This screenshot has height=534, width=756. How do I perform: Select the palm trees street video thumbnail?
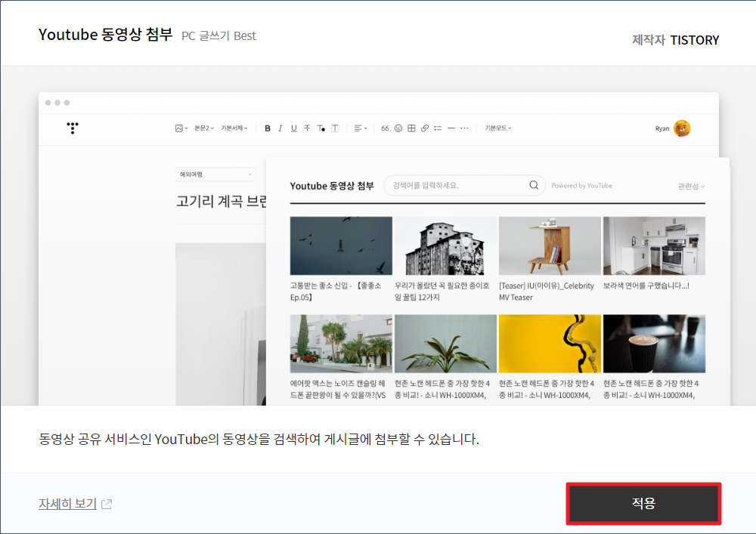click(x=341, y=344)
